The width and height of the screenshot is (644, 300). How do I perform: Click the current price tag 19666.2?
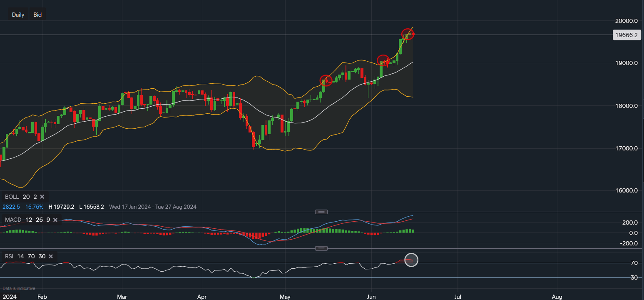(x=627, y=35)
